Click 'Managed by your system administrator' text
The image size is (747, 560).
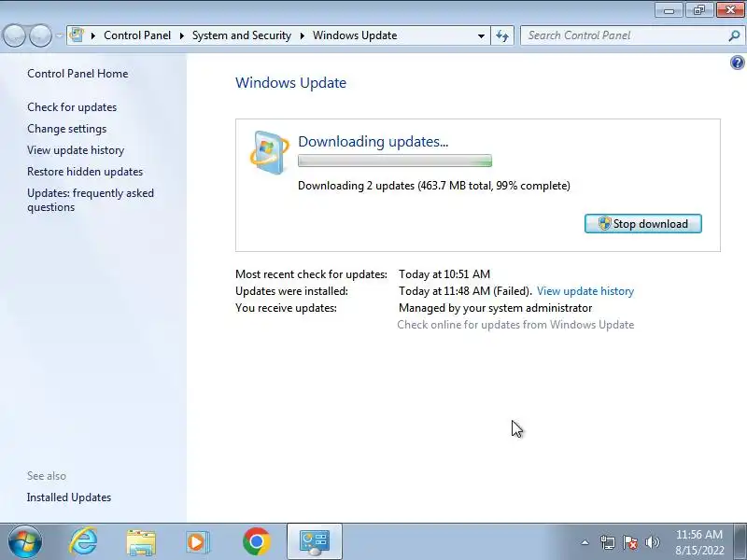coord(496,308)
